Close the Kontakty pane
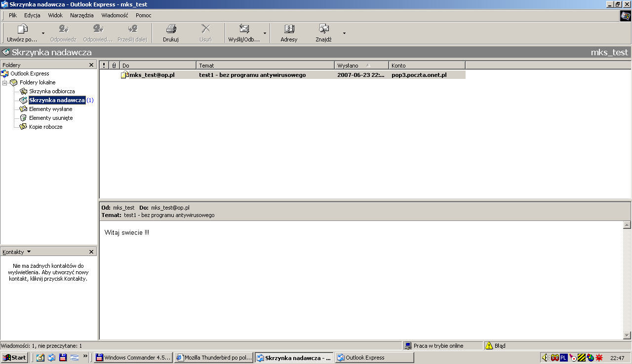This screenshot has width=632, height=364. coord(91,252)
